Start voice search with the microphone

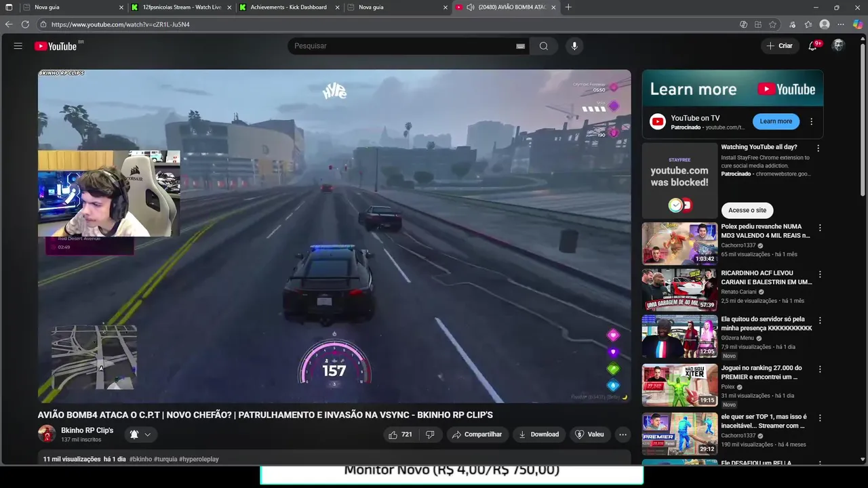pos(574,46)
